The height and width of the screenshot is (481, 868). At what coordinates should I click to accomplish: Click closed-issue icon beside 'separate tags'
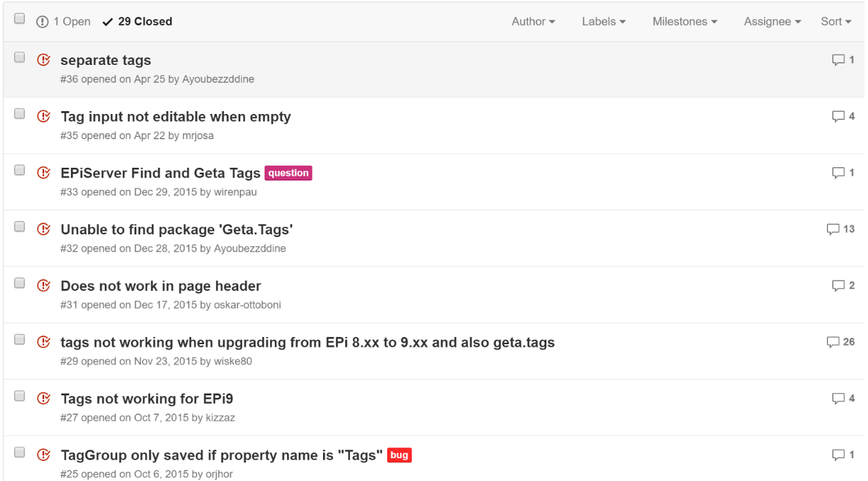pos(44,60)
